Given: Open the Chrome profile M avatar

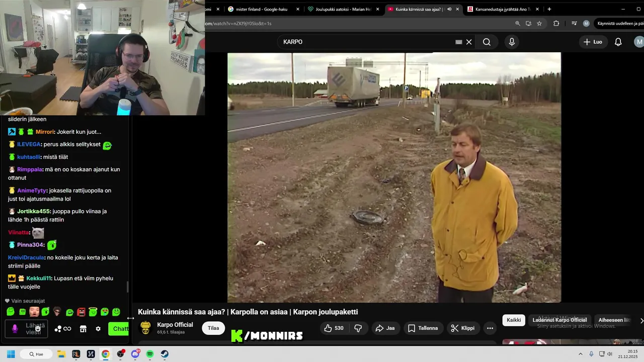Looking at the screenshot, I should [586, 23].
